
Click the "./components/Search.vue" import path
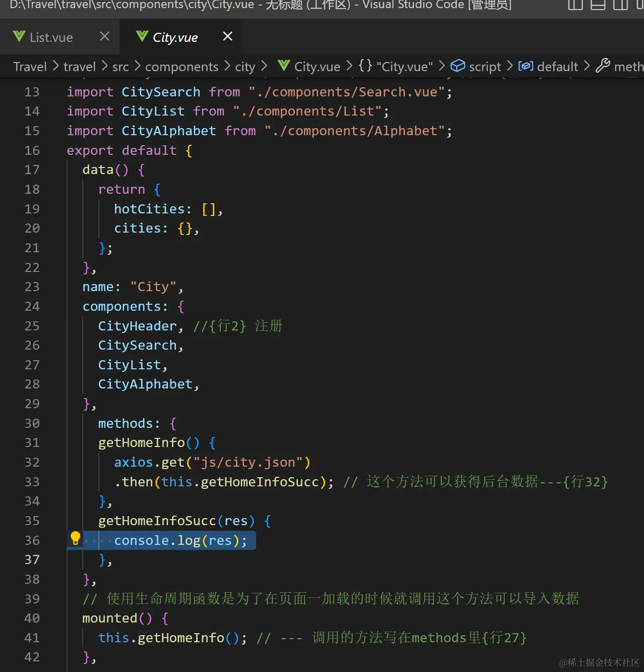346,92
